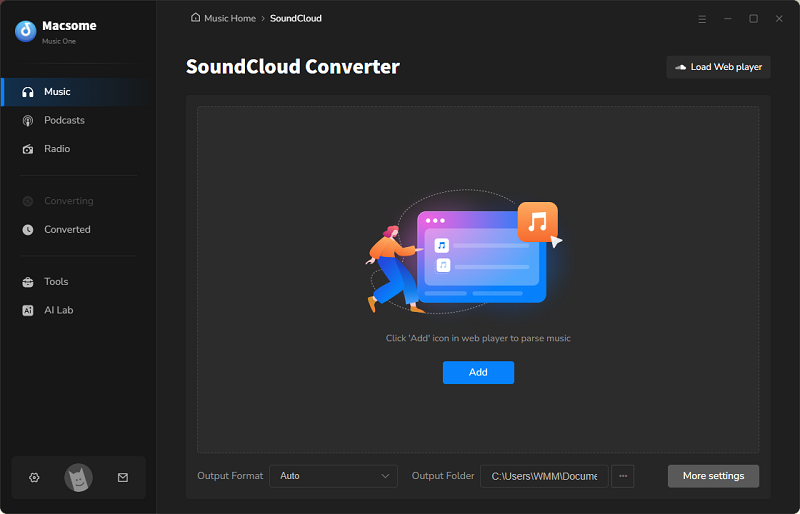The image size is (800, 514).
Task: Click the home icon in breadcrumb
Action: (x=195, y=18)
